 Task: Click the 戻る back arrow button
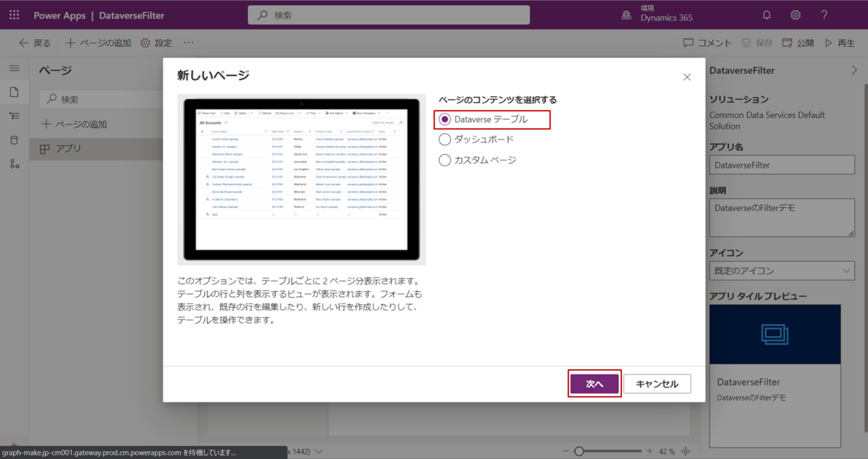click(x=35, y=43)
